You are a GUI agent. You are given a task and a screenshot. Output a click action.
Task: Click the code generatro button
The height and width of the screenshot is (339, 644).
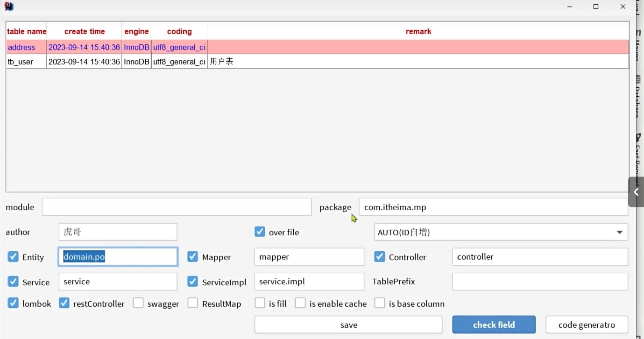587,325
